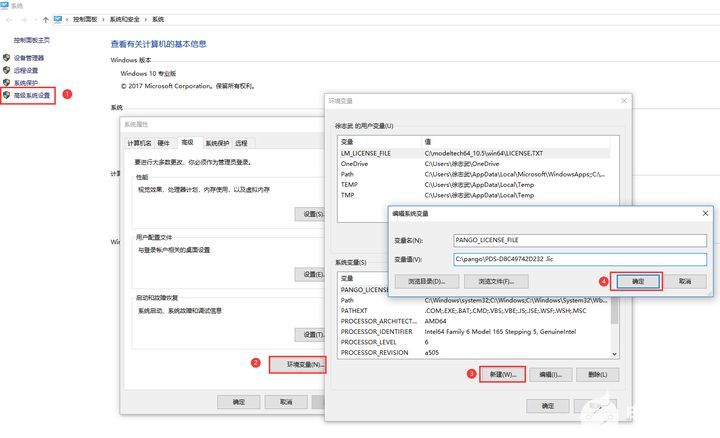Select the PATHEXT system variable
This screenshot has width=720, height=438.
pyautogui.click(x=475, y=311)
